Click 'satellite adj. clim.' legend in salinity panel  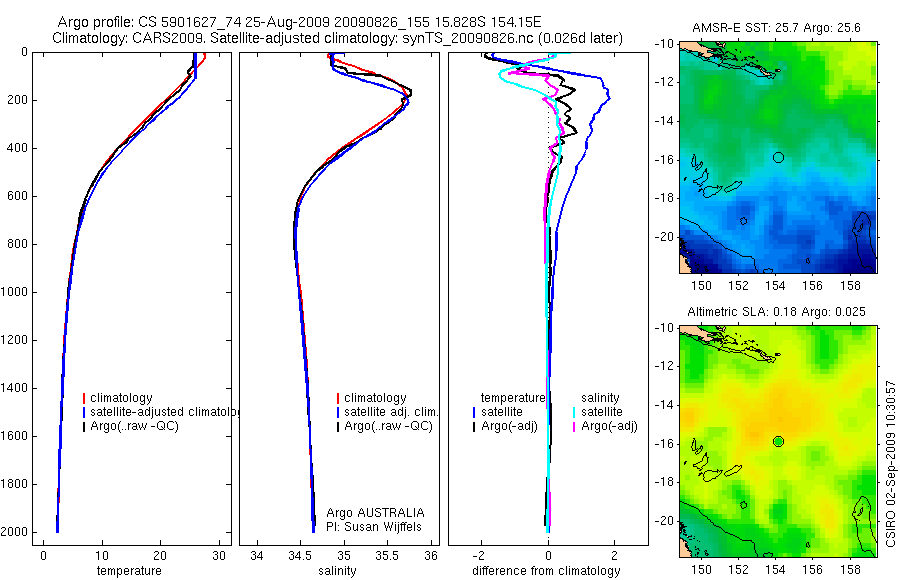(x=391, y=412)
